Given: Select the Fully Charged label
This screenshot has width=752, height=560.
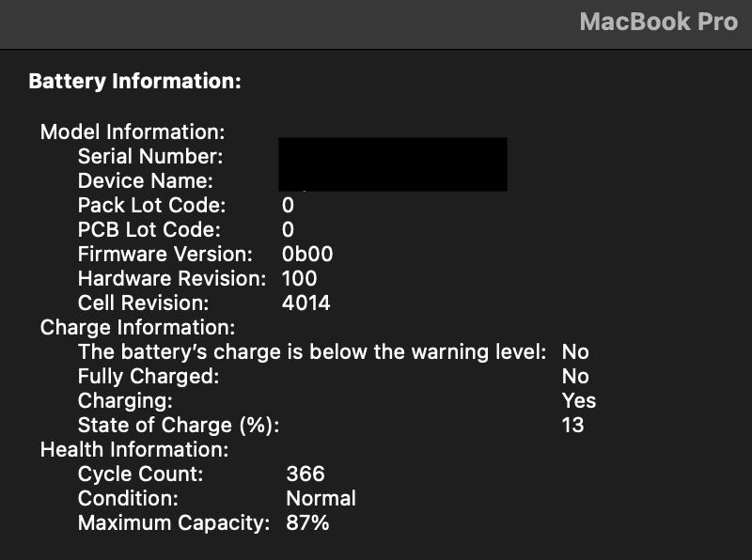Looking at the screenshot, I should pos(149,376).
